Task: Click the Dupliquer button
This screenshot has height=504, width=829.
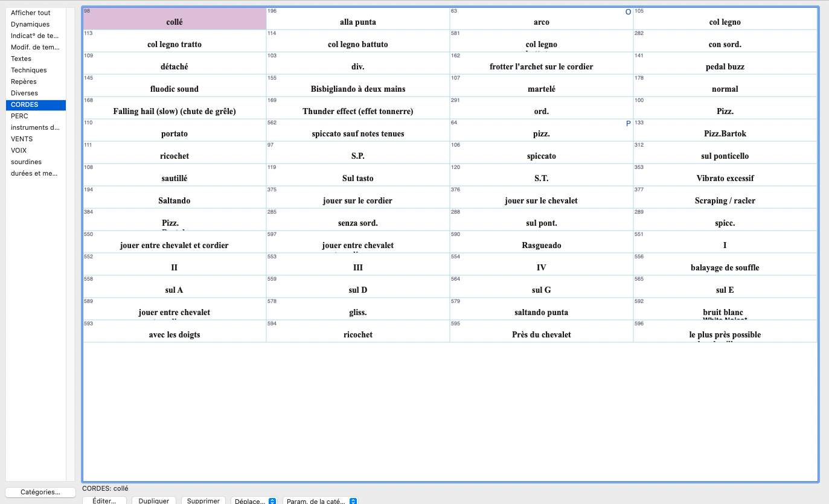Action: 154,500
